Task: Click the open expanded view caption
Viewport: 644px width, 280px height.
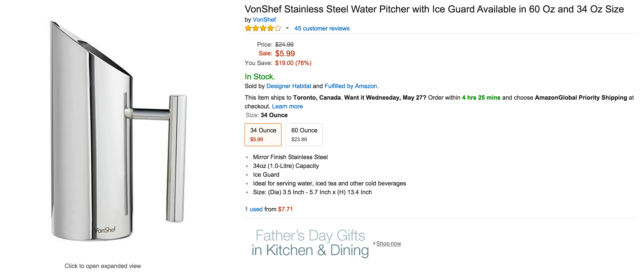Action: coord(103,266)
